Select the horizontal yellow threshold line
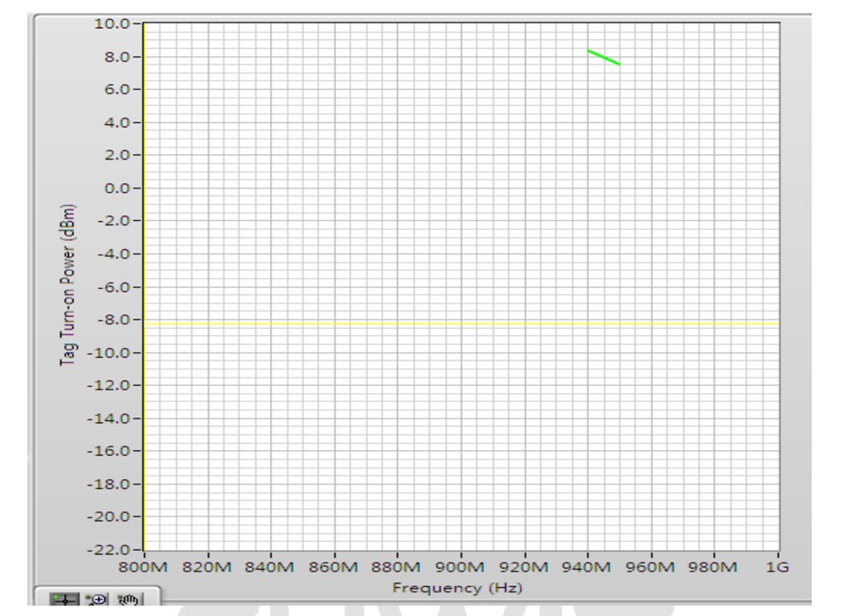 pyautogui.click(x=453, y=323)
